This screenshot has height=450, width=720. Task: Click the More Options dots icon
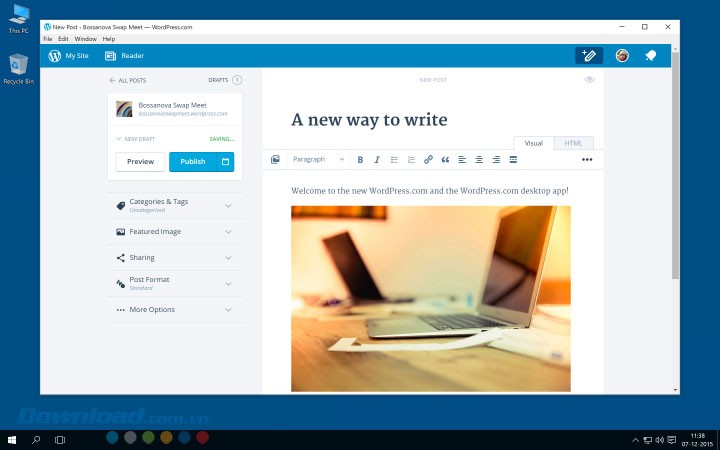point(120,310)
